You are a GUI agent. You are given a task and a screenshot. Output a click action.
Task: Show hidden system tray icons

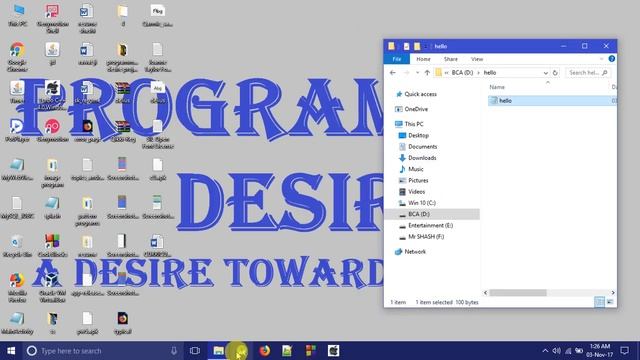(x=545, y=351)
